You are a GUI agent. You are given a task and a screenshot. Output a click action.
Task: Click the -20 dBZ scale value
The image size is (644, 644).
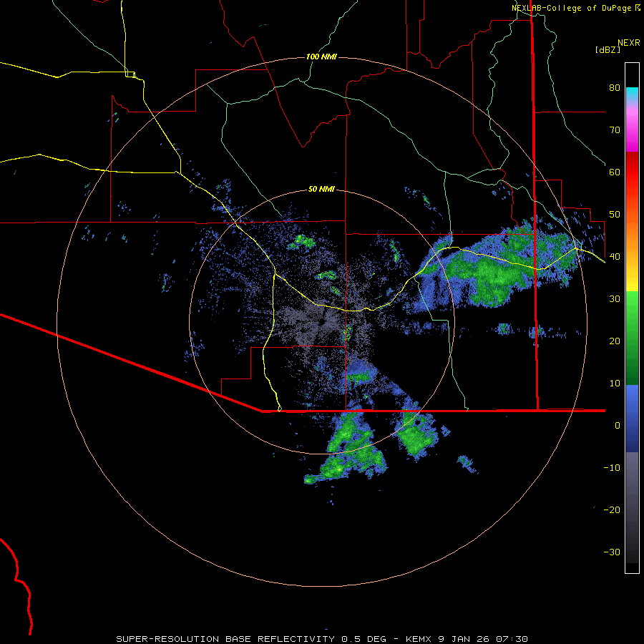612,509
